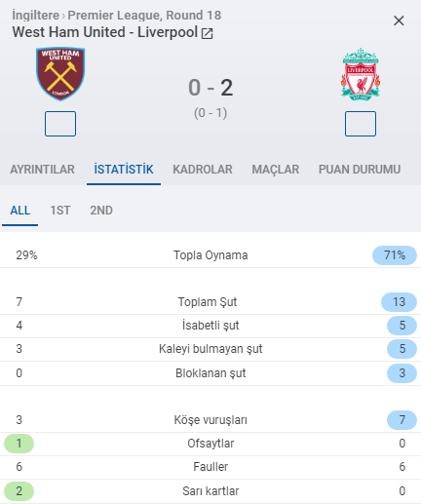The width and height of the screenshot is (421, 504).
Task: Click the Liverpool club crest
Action: (x=361, y=74)
